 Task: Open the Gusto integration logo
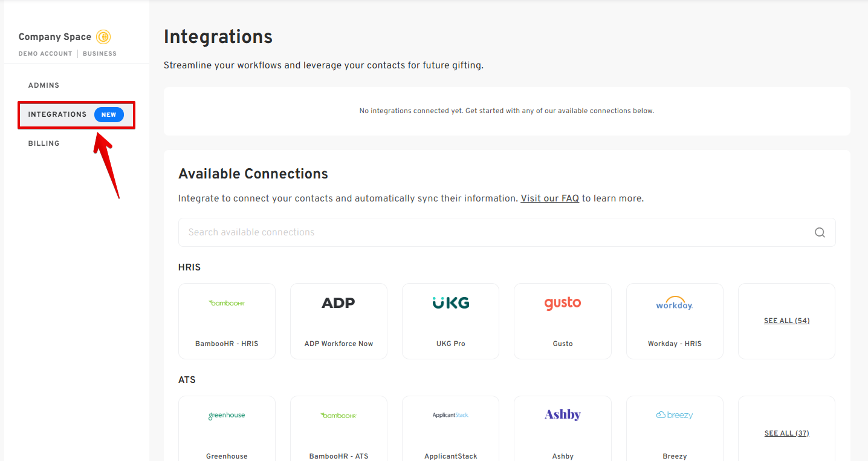pos(562,303)
